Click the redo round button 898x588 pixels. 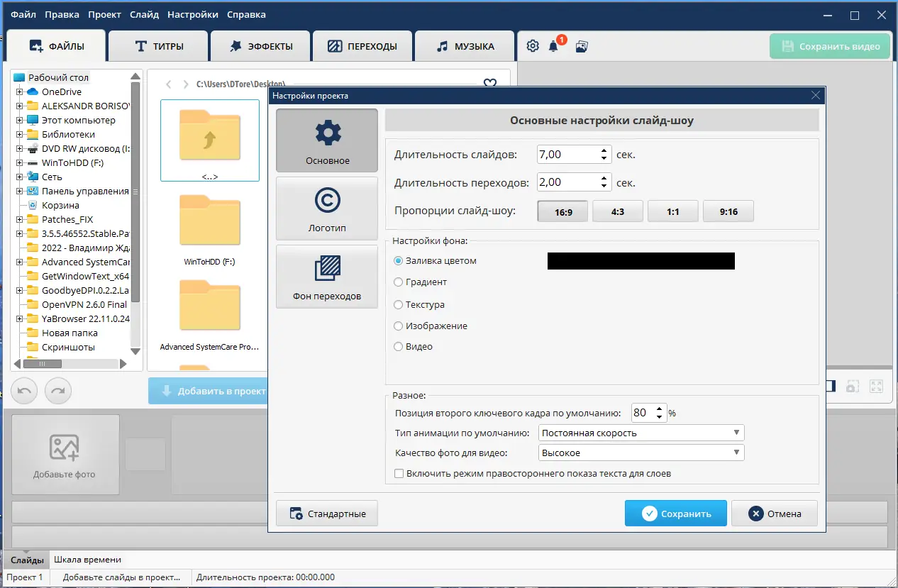tap(58, 391)
